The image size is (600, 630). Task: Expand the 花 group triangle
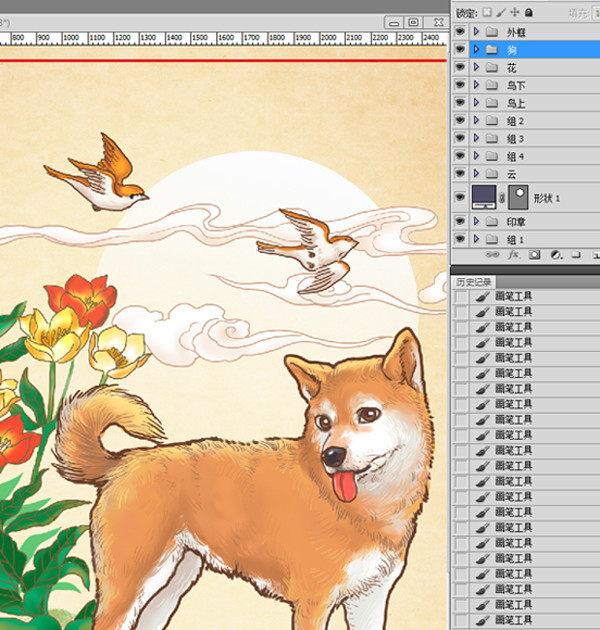477,67
